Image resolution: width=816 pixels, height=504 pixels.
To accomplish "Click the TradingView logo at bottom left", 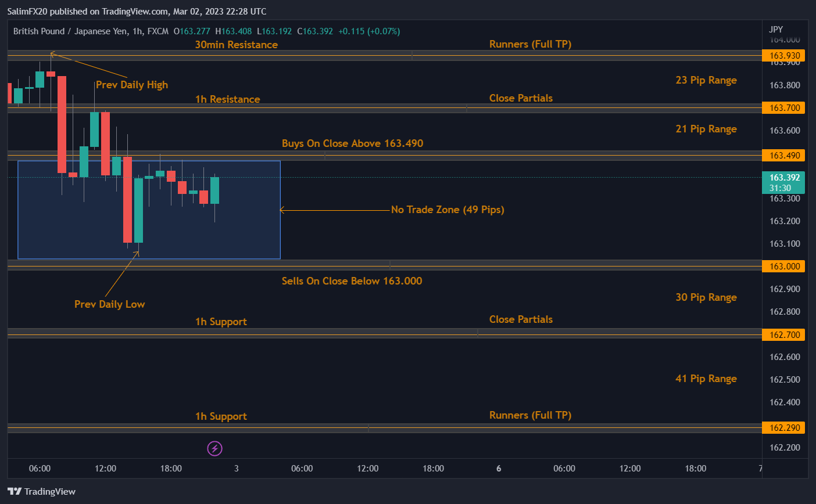I will click(x=41, y=492).
